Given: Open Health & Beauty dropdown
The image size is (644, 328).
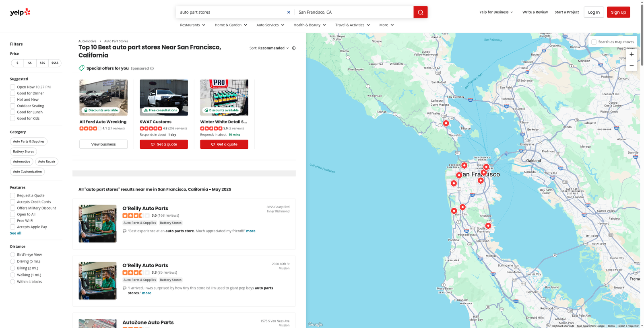Looking at the screenshot, I should pos(310,25).
